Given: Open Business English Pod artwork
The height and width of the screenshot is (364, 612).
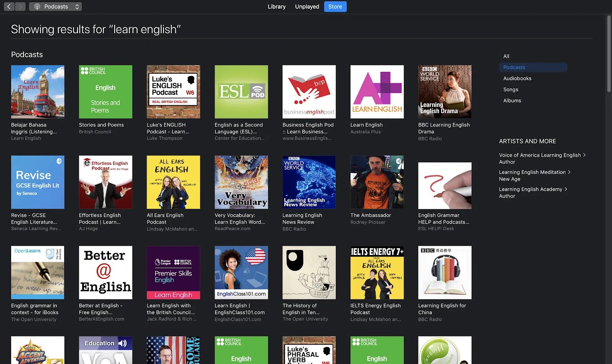Looking at the screenshot, I should (x=309, y=92).
